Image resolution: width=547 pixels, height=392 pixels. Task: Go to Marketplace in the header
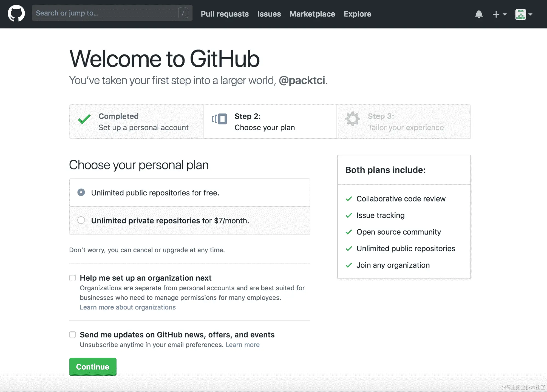point(312,14)
